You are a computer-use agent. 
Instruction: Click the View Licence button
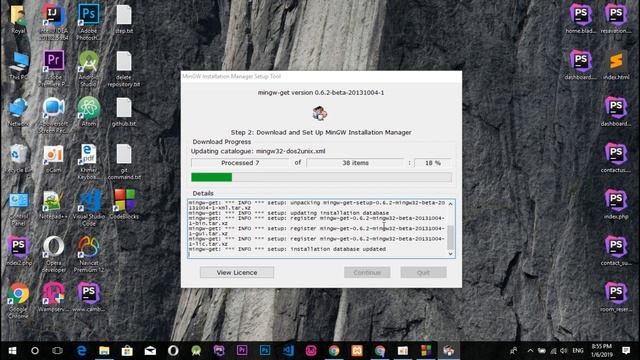(x=237, y=272)
